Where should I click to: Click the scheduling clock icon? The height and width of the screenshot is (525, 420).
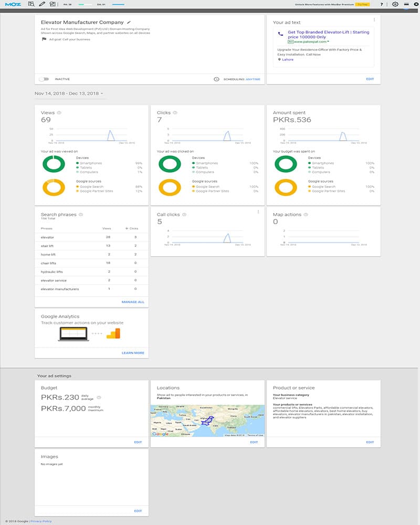click(x=217, y=79)
